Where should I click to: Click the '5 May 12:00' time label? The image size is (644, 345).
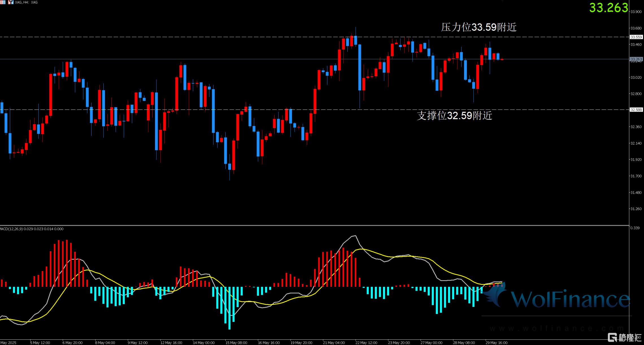(40, 343)
